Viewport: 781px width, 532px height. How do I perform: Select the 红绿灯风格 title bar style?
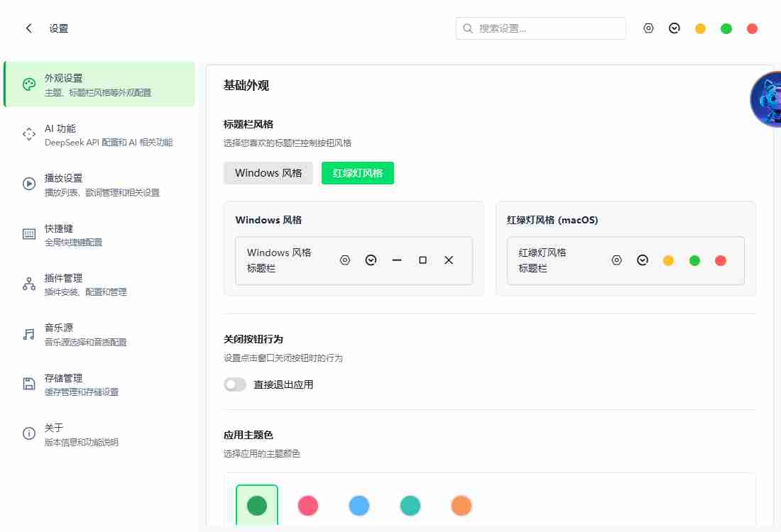(x=357, y=172)
